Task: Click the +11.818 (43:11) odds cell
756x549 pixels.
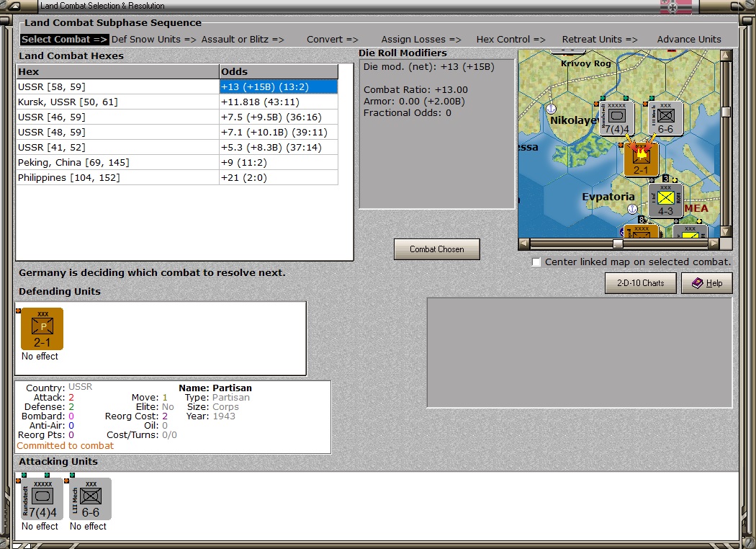Action: tap(279, 102)
